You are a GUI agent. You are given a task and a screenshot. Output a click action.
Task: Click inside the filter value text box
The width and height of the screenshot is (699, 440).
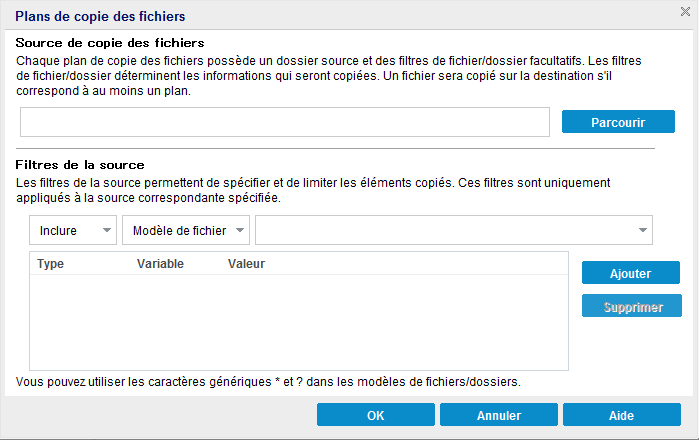click(445, 230)
